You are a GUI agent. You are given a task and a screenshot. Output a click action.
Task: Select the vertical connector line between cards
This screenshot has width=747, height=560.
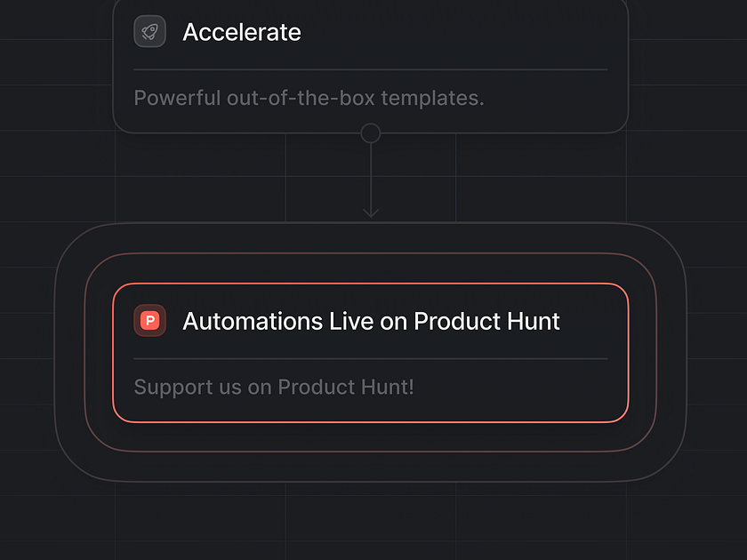click(371, 176)
